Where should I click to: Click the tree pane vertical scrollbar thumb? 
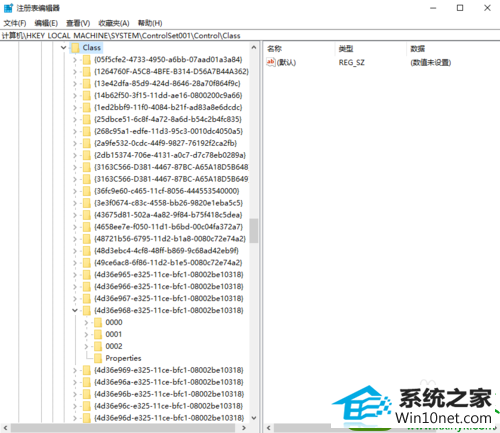[x=254, y=231]
